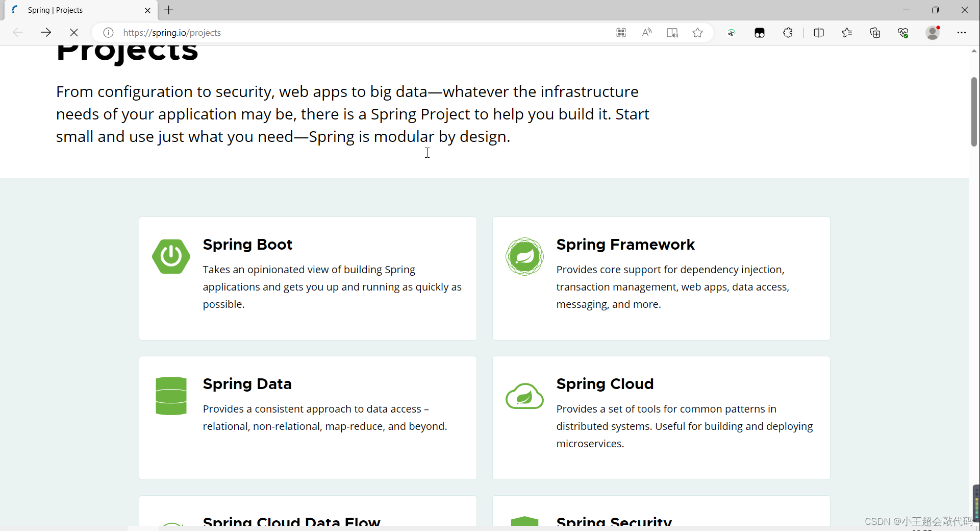Open the Spring Security card
Screen dimensions: 980x531
pyautogui.click(x=661, y=511)
